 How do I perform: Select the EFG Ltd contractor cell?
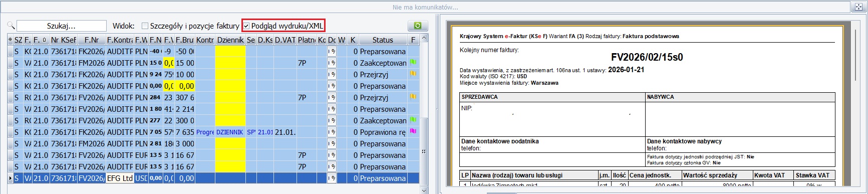point(120,178)
